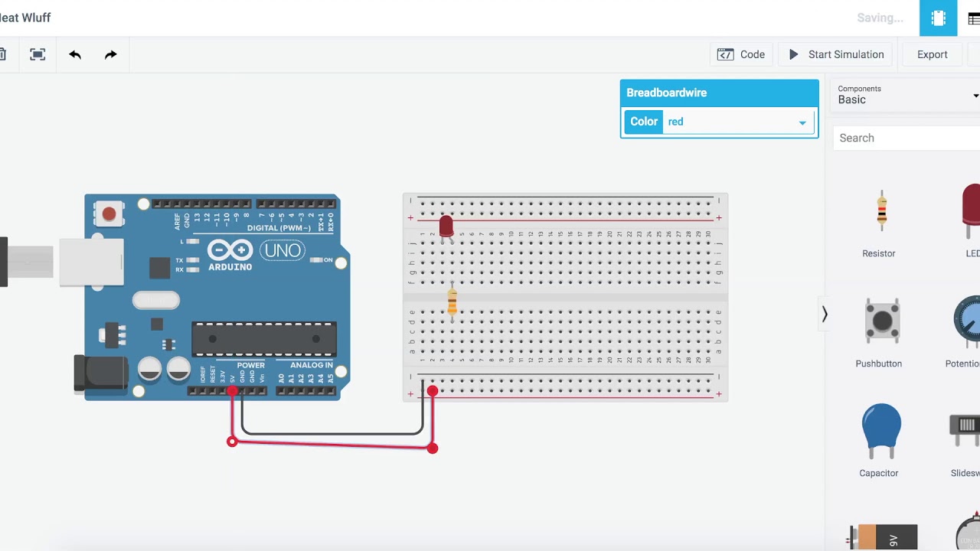
Task: Open the Components Basic dropdown
Action: pos(907,95)
